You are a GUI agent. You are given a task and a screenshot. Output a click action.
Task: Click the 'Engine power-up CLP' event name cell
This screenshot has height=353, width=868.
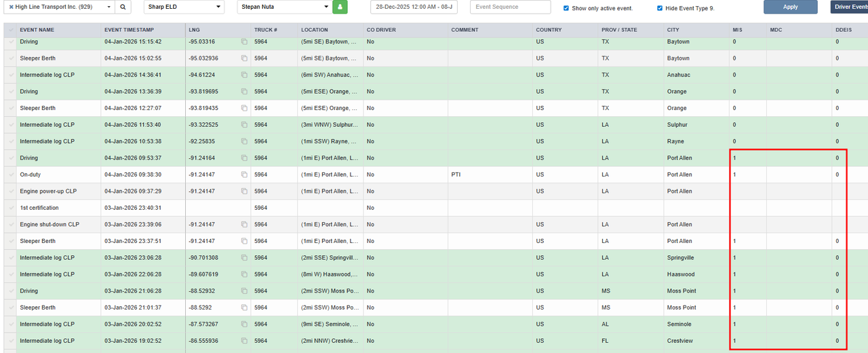(x=59, y=191)
